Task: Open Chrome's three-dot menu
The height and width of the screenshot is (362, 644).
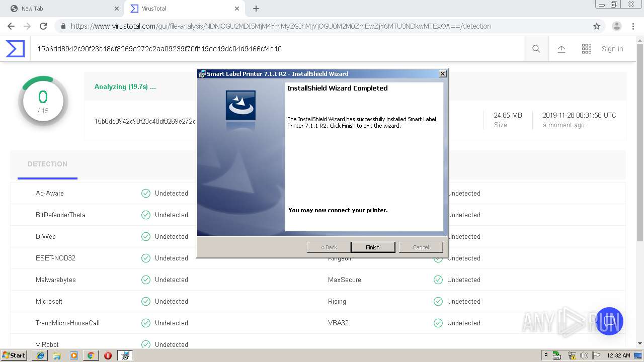Action: point(633,26)
